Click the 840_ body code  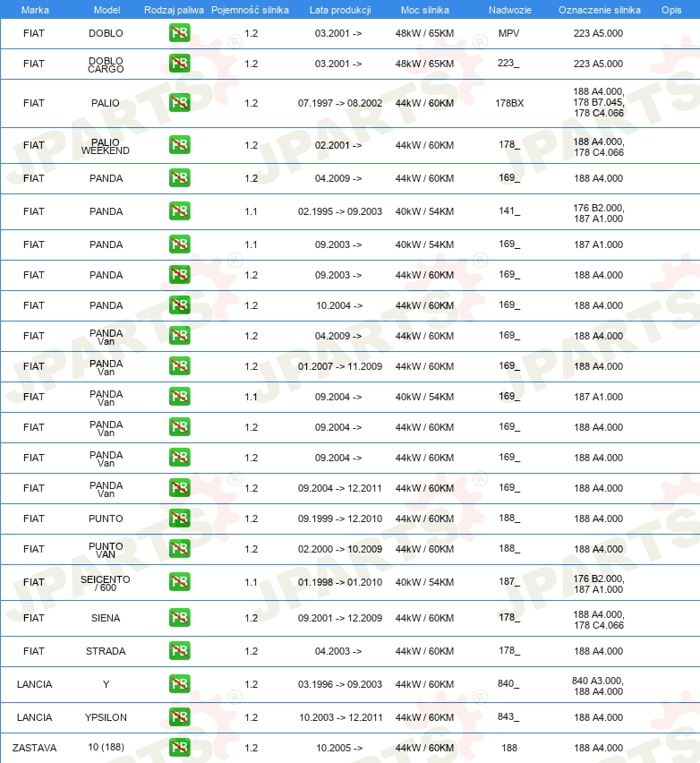pos(508,683)
